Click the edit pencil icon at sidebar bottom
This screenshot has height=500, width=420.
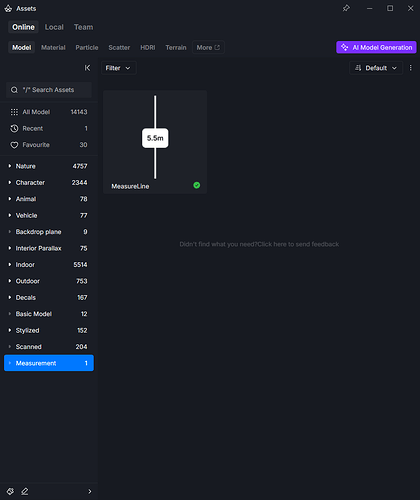(25, 491)
